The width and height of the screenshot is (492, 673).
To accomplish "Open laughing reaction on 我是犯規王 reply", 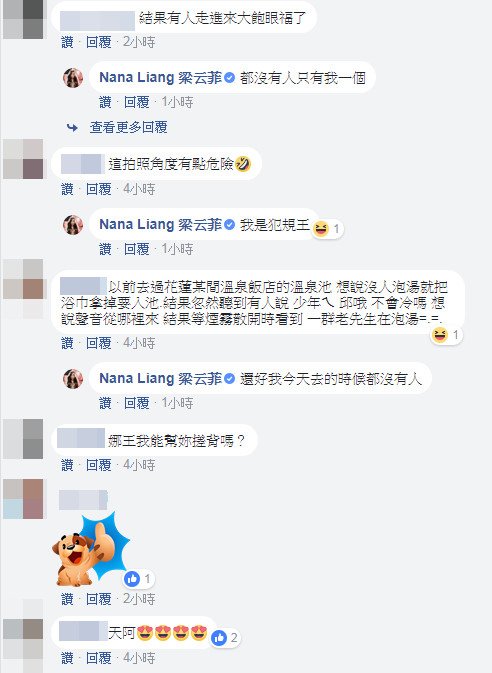I will [x=327, y=229].
